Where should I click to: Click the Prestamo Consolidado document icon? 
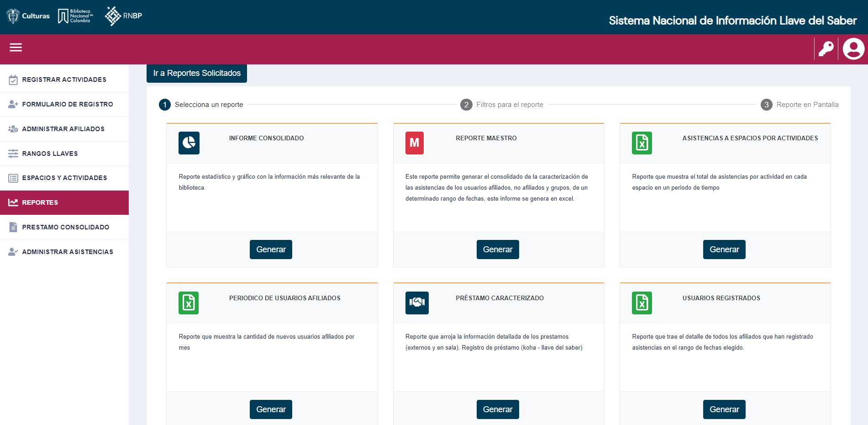13,227
